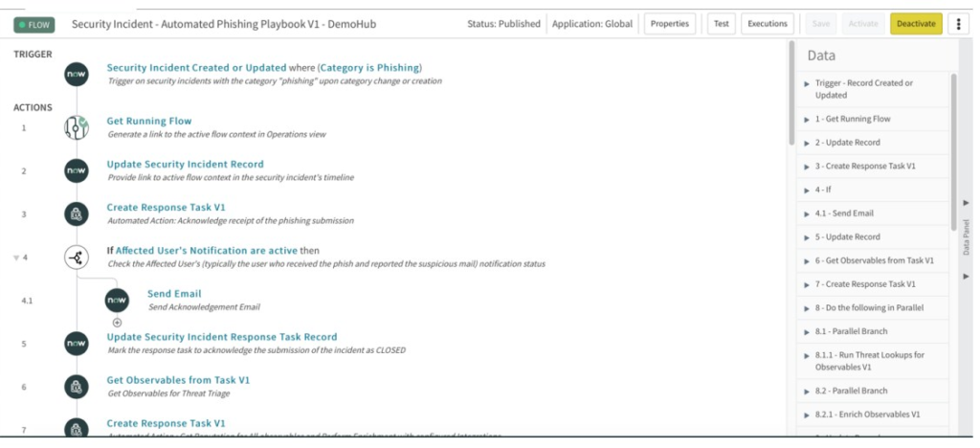
Task: Click the Update Security Incident Record icon at step 2
Action: pyautogui.click(x=77, y=170)
